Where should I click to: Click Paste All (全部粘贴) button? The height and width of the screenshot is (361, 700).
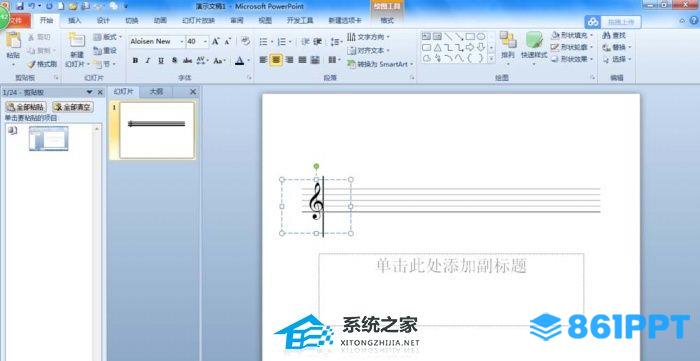(26, 107)
